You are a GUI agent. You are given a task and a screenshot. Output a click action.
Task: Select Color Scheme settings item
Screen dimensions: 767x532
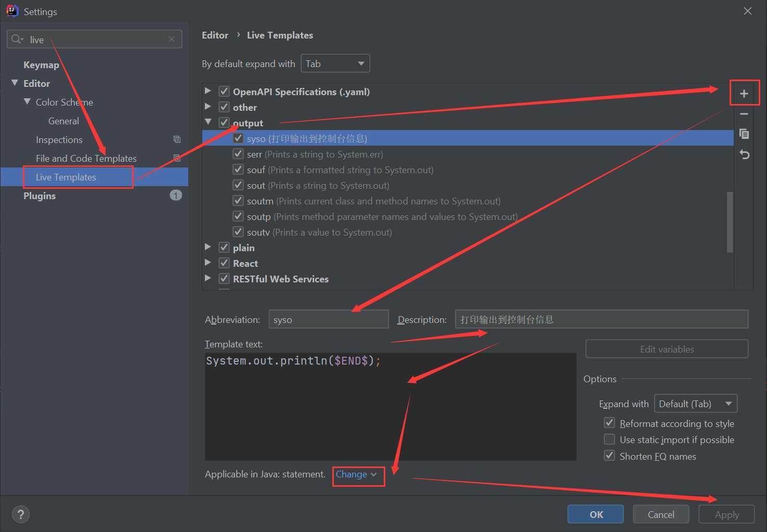[x=64, y=102]
